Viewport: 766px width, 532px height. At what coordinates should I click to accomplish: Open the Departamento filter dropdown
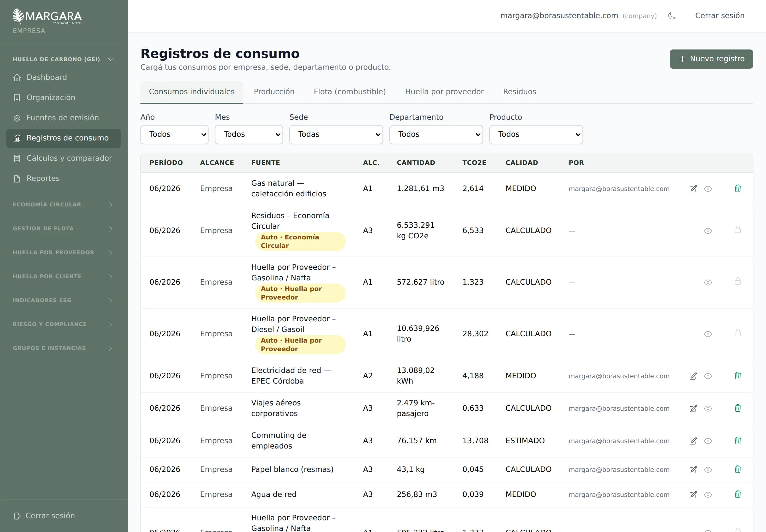(x=436, y=134)
